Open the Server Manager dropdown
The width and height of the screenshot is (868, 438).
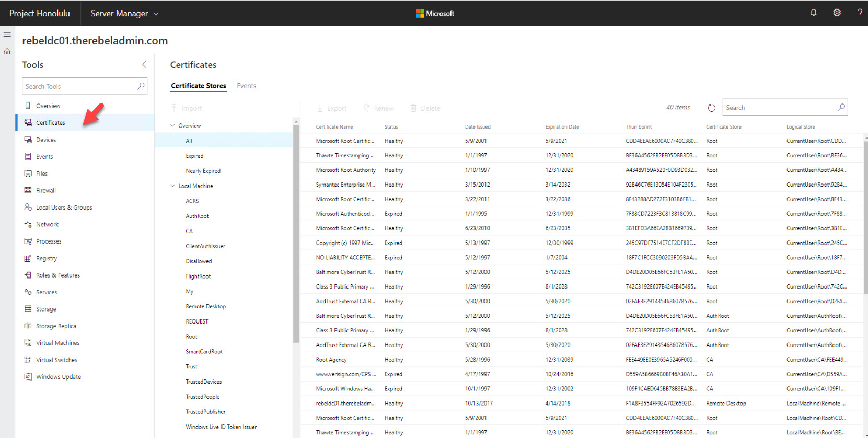click(124, 13)
